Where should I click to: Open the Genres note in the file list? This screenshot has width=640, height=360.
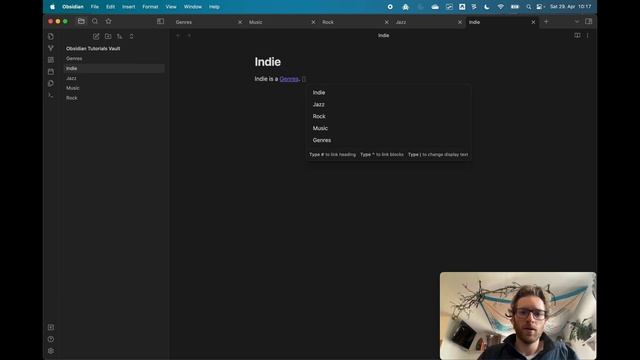tap(114, 58)
